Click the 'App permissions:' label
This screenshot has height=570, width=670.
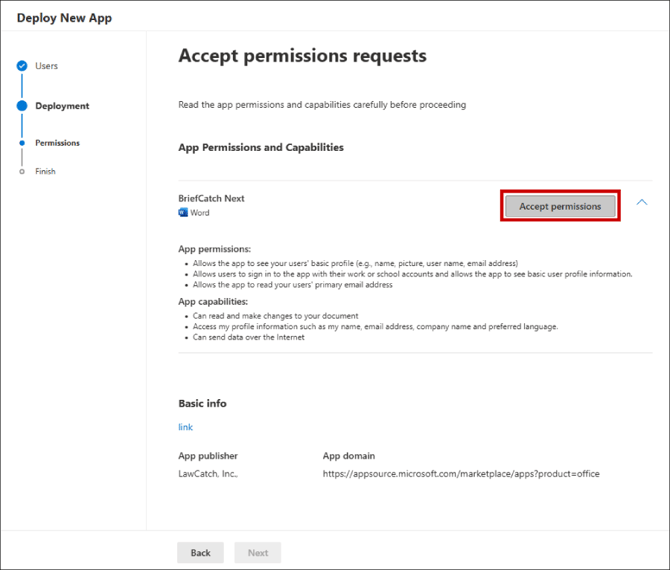(215, 249)
